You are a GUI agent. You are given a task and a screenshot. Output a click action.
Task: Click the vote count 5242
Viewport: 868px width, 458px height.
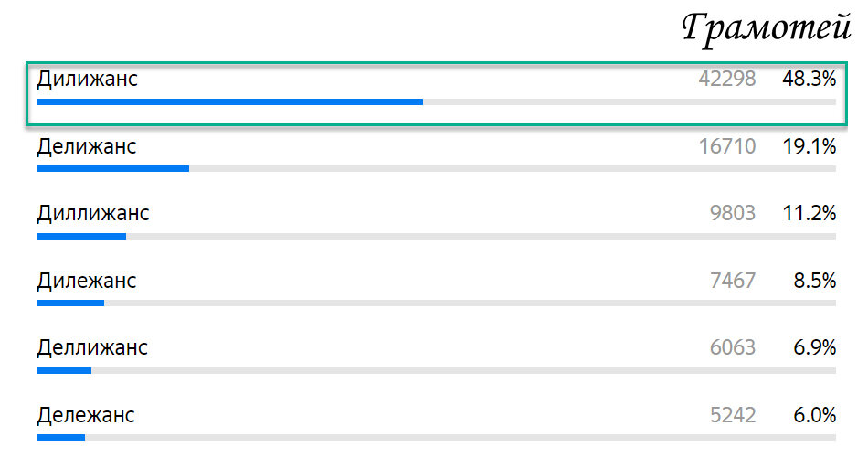(x=733, y=415)
